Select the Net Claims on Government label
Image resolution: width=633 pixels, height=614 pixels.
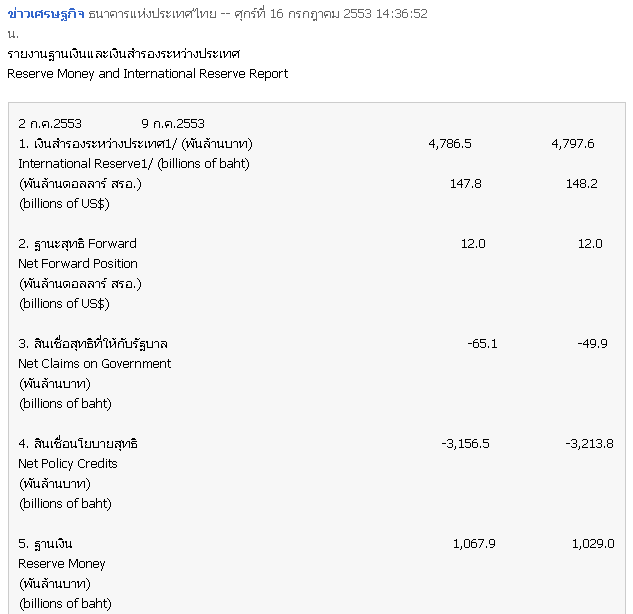point(94,364)
